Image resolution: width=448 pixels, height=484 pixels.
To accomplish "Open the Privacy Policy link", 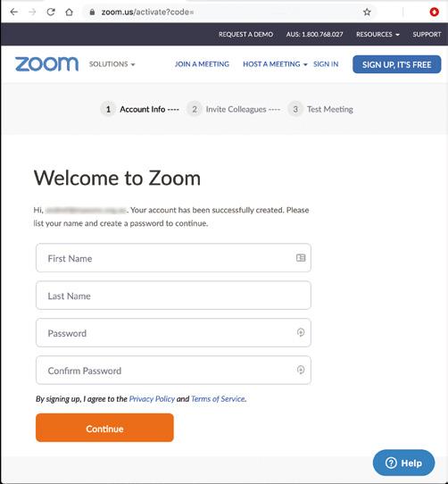I will click(152, 399).
